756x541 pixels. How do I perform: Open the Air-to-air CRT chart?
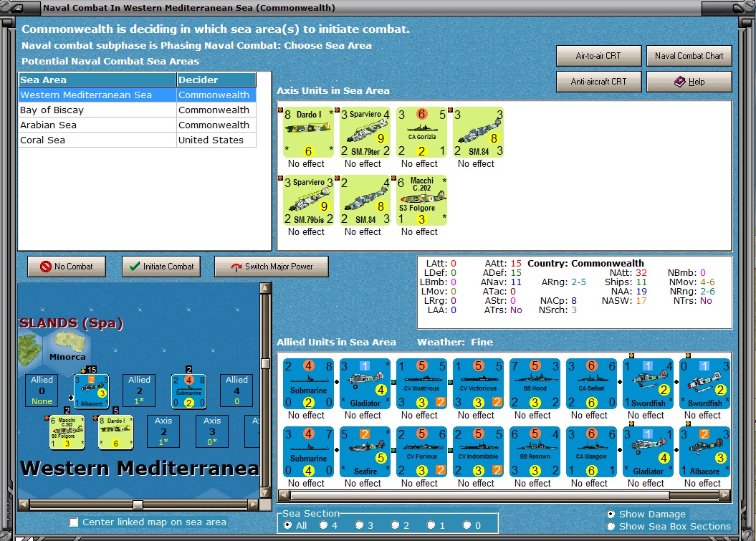click(598, 55)
